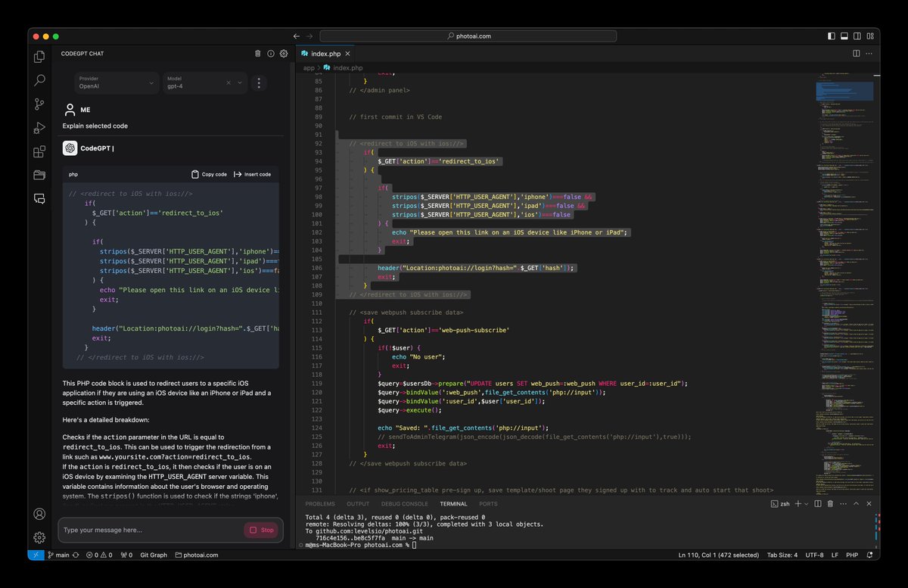Select main branch in status bar
The image size is (908, 588).
coord(58,555)
